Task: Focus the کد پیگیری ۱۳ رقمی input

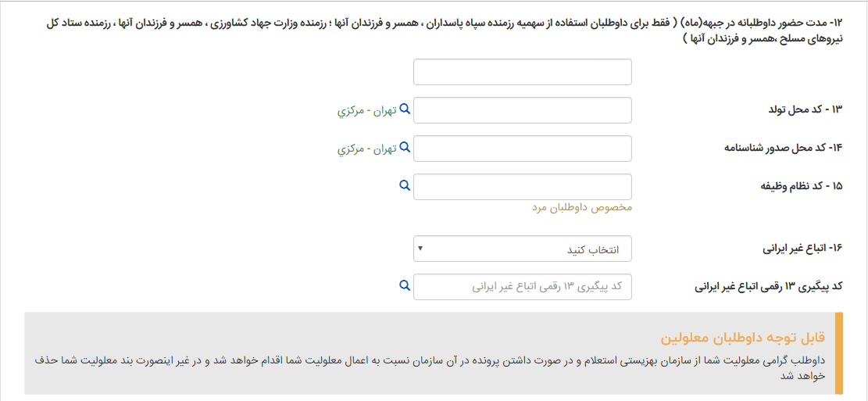Action: click(x=523, y=286)
